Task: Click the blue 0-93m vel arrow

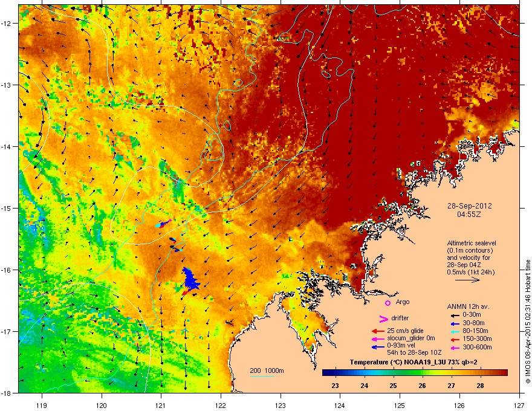Action: pos(378,347)
